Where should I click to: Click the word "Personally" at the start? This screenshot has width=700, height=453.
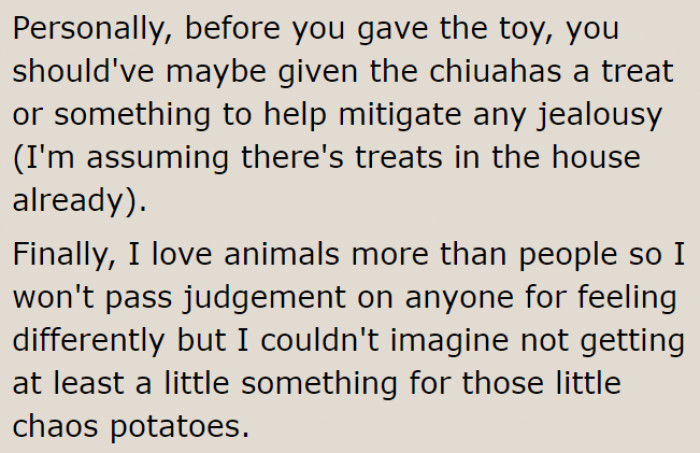pyautogui.click(x=78, y=30)
